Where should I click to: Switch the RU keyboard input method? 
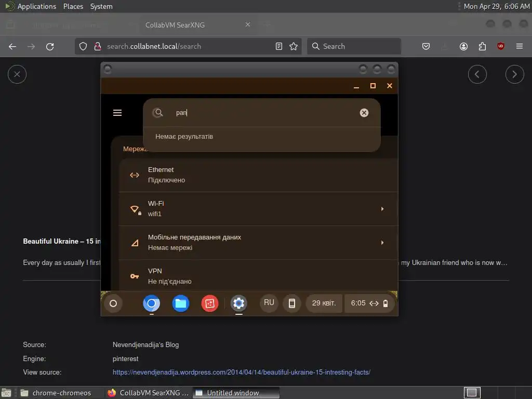coord(269,303)
